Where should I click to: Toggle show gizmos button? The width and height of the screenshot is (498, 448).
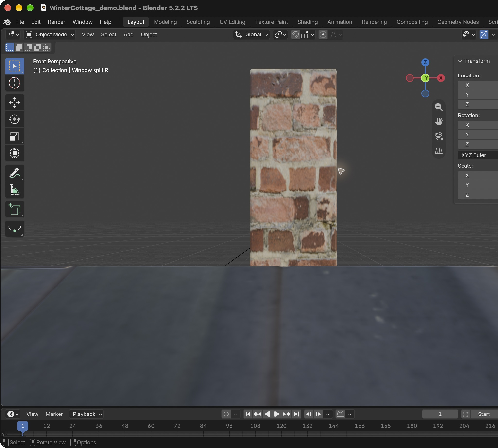(484, 34)
